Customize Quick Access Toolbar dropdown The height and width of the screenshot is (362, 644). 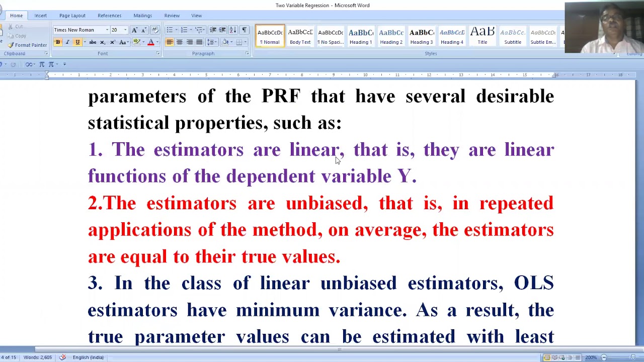[x=64, y=64]
